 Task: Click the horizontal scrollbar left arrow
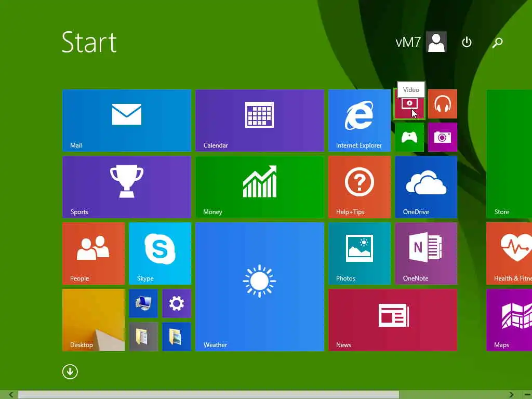click(x=10, y=395)
